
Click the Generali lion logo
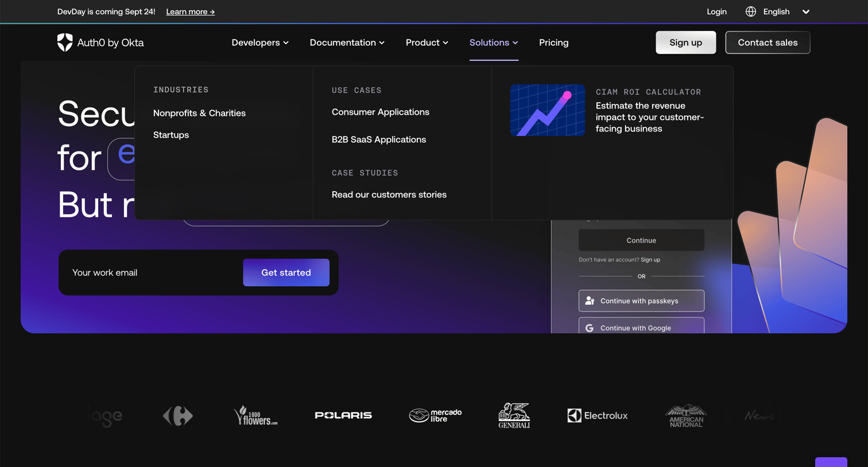[514, 415]
